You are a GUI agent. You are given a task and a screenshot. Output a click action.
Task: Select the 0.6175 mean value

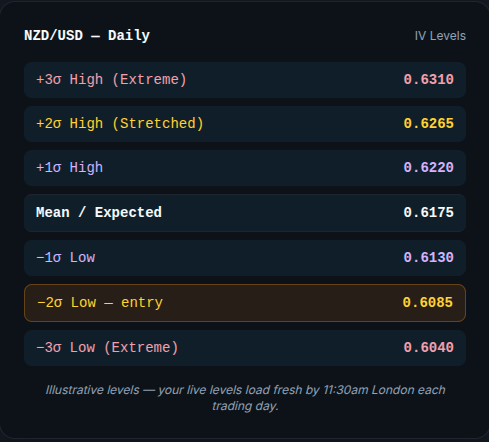[428, 213]
